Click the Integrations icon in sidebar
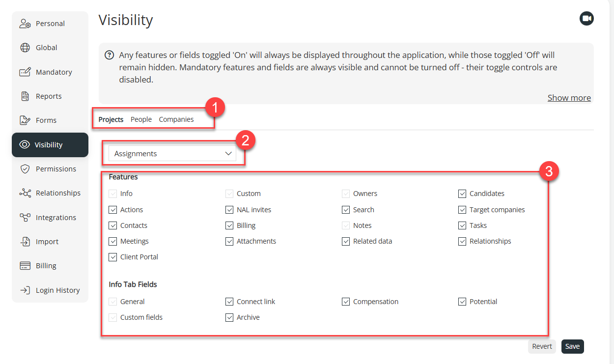The width and height of the screenshot is (614, 364). [x=25, y=218]
